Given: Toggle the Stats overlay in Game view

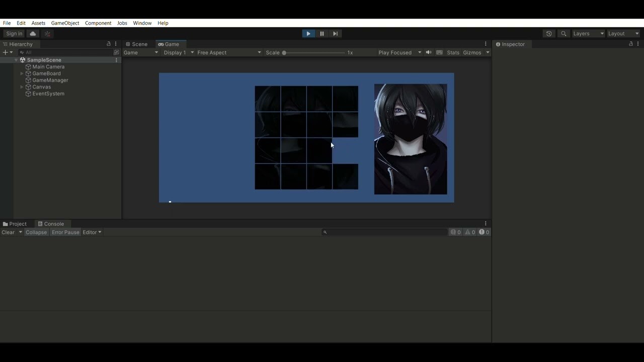Looking at the screenshot, I should click(453, 52).
